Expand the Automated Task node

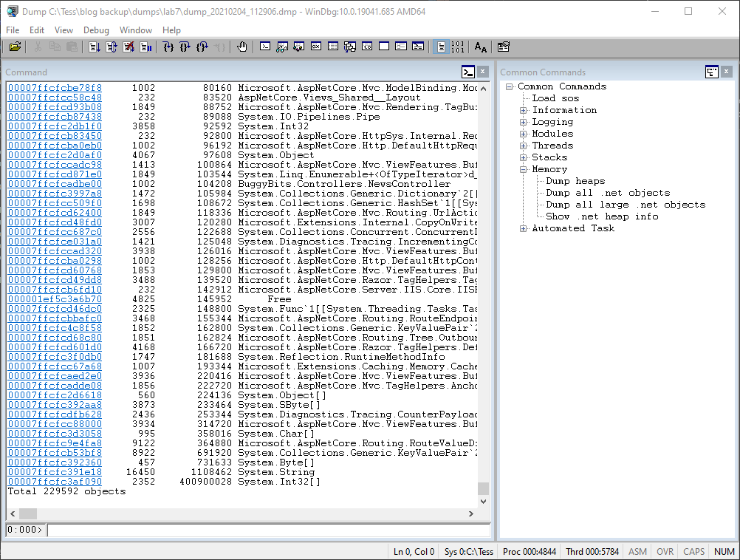524,228
